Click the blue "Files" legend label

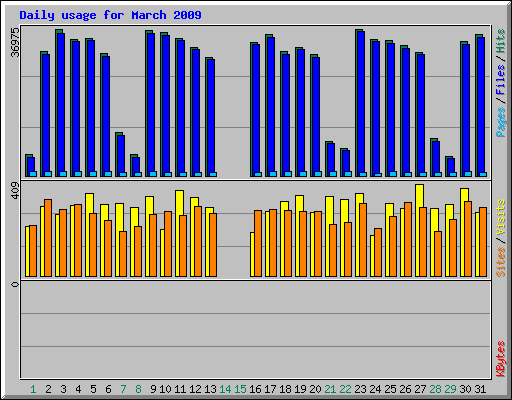[500, 80]
